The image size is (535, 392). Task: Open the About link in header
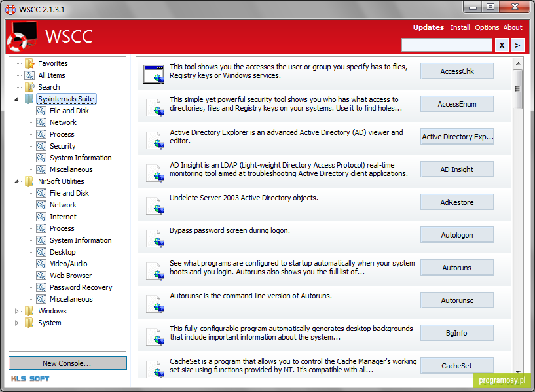pyautogui.click(x=513, y=27)
